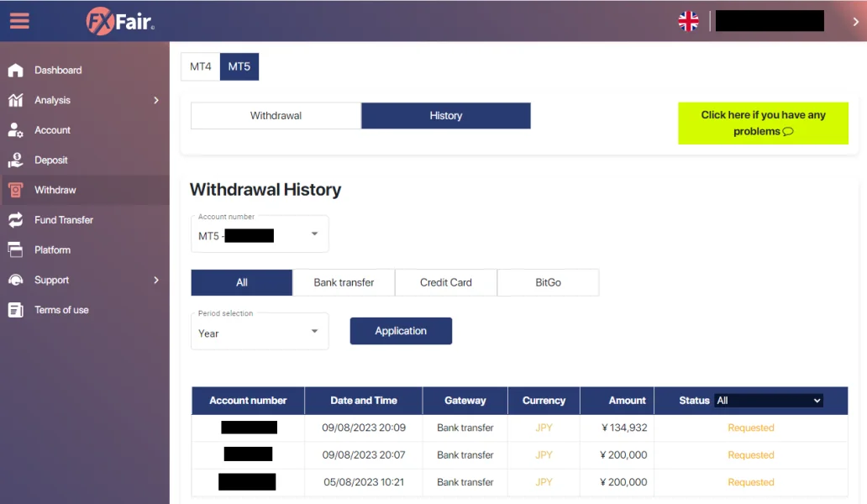Click the Fund Transfer arrows icon

coord(15,220)
